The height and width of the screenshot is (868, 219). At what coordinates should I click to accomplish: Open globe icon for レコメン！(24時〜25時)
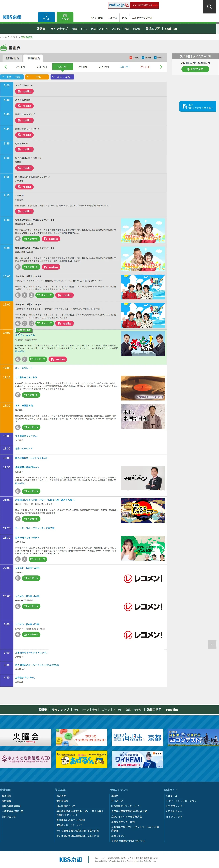(18, 634)
